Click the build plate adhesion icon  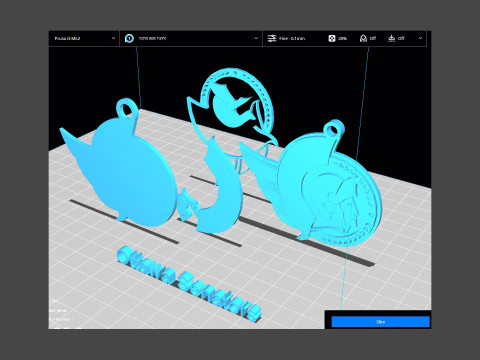pyautogui.click(x=392, y=38)
